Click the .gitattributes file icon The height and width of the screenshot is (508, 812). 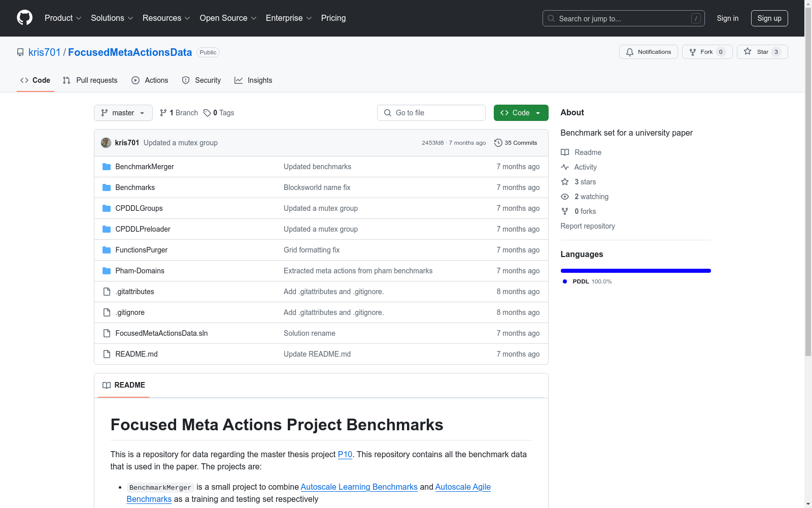click(107, 292)
